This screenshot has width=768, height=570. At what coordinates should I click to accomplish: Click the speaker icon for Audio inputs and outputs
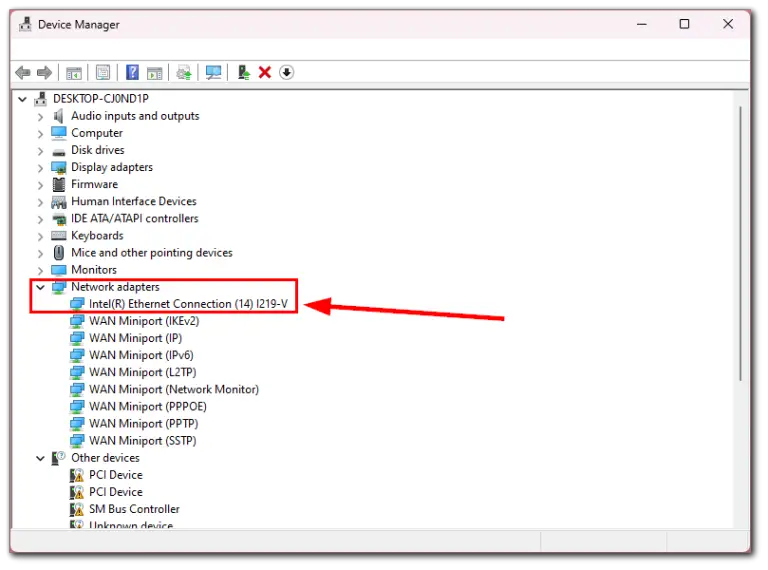pos(59,116)
